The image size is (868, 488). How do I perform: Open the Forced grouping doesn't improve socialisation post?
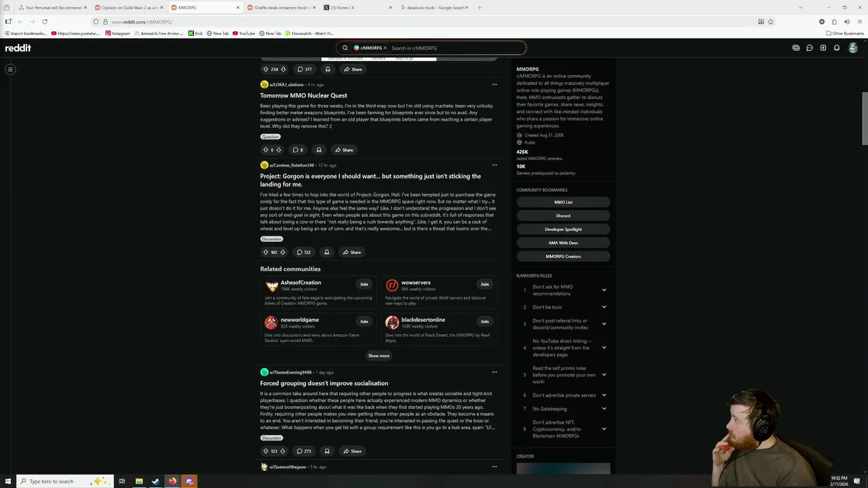point(324,384)
